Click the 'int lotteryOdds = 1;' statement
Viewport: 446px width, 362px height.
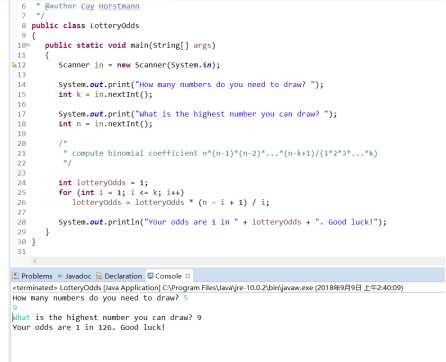103,183
